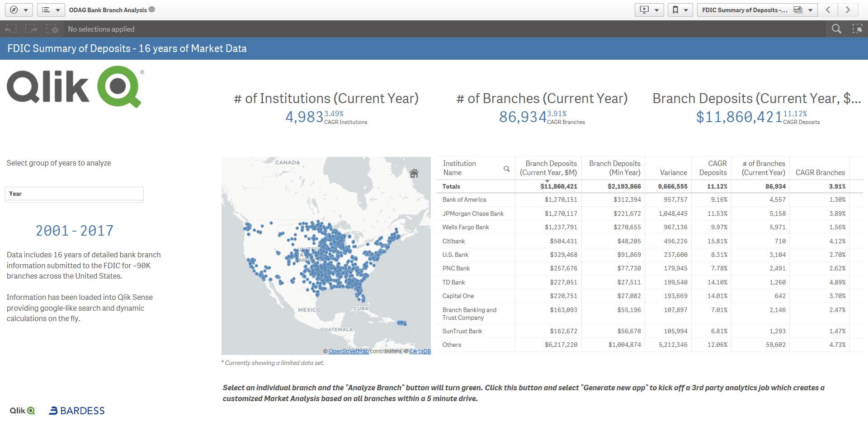Select Branch Banking and Trust Company
This screenshot has height=426, width=868.
pyautogui.click(x=469, y=313)
